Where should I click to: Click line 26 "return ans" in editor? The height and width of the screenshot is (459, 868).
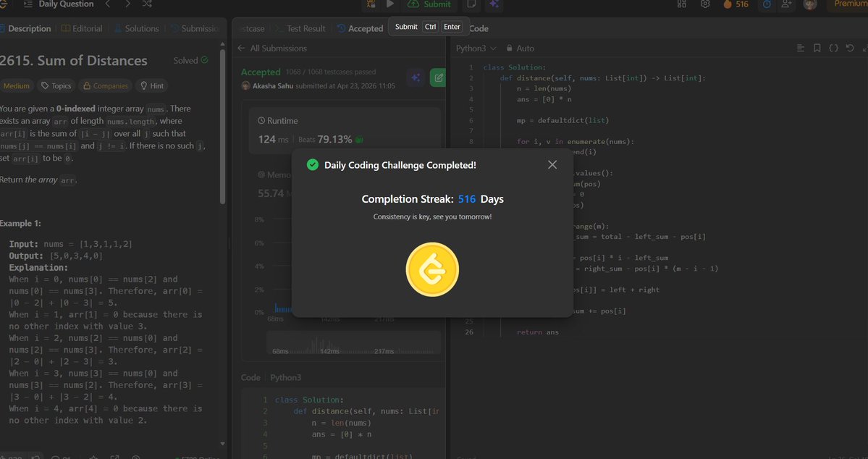click(537, 332)
